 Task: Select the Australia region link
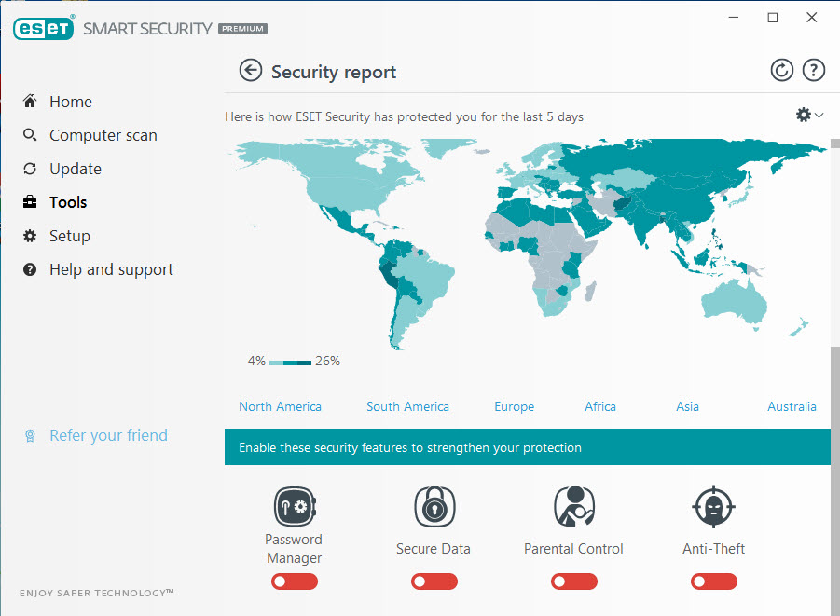click(792, 406)
